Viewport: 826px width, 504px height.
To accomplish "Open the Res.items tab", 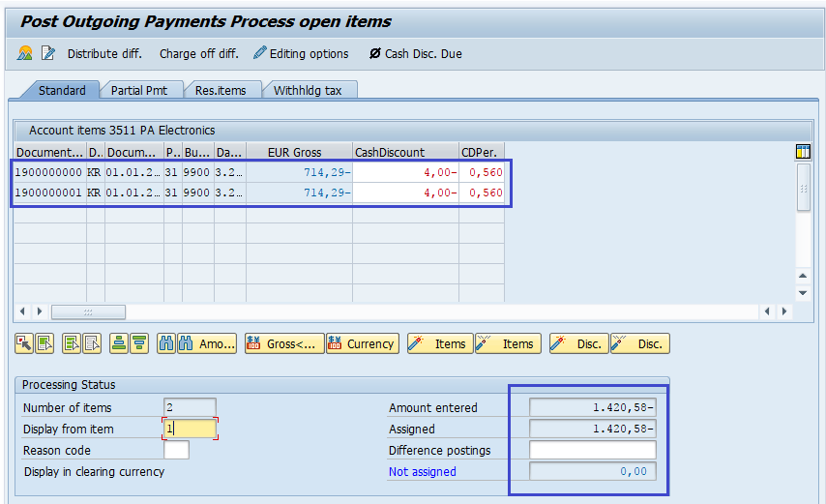I will pos(220,90).
